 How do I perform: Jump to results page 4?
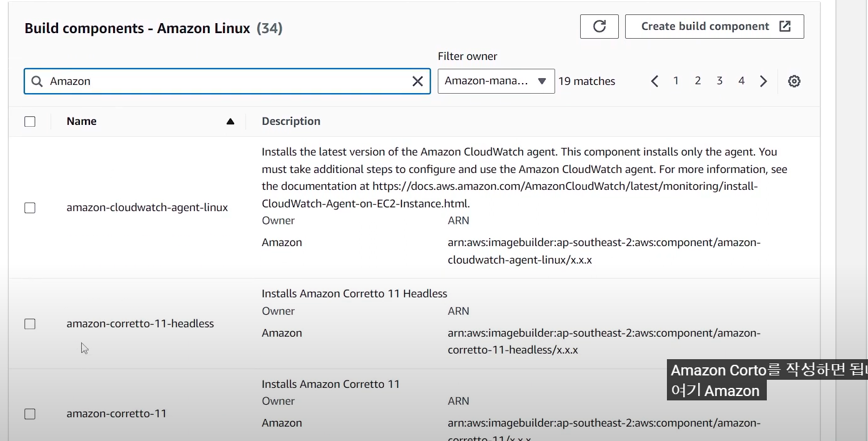pos(741,81)
